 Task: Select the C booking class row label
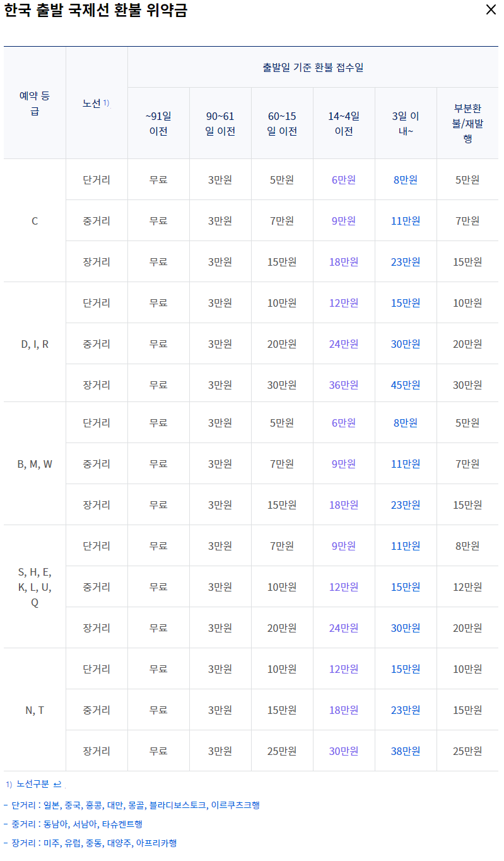click(x=35, y=220)
